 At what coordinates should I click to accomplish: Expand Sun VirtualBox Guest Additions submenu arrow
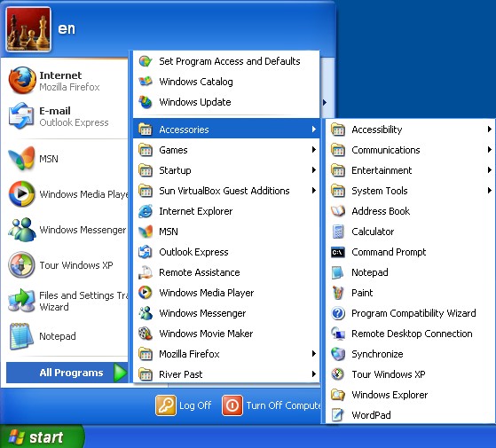tap(313, 191)
